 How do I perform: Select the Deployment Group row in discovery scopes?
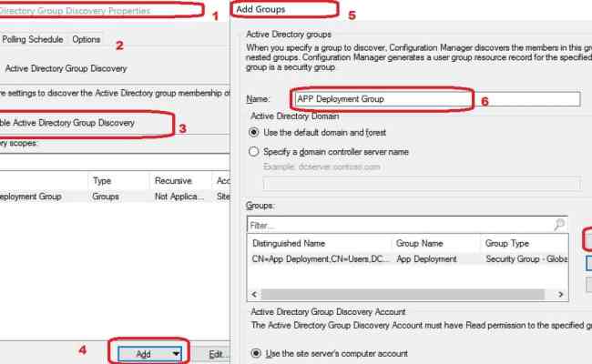pos(115,197)
